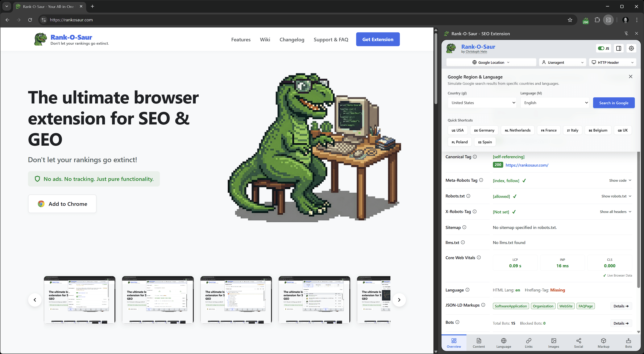
Task: Bookmark the page with the star icon
Action: click(x=570, y=20)
